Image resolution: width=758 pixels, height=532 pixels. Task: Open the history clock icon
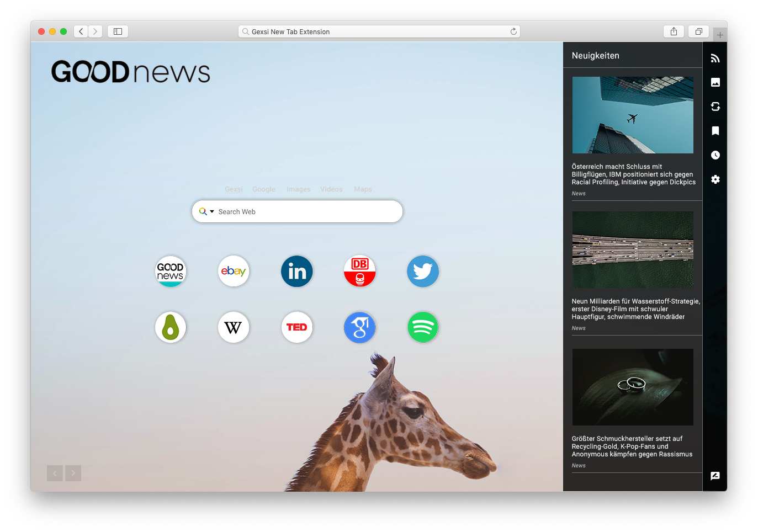715,155
